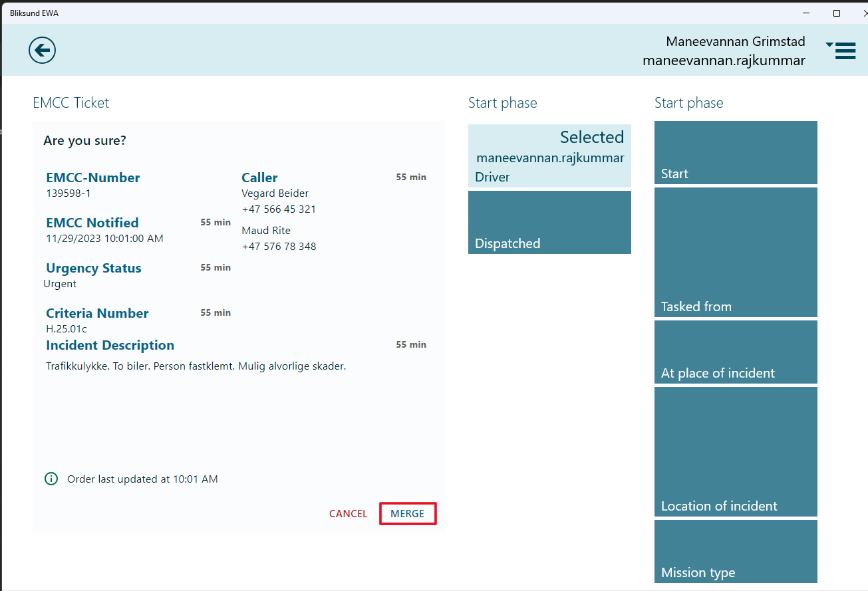The height and width of the screenshot is (591, 868).
Task: Click the info icon beside Order last updated
Action: [x=51, y=479]
